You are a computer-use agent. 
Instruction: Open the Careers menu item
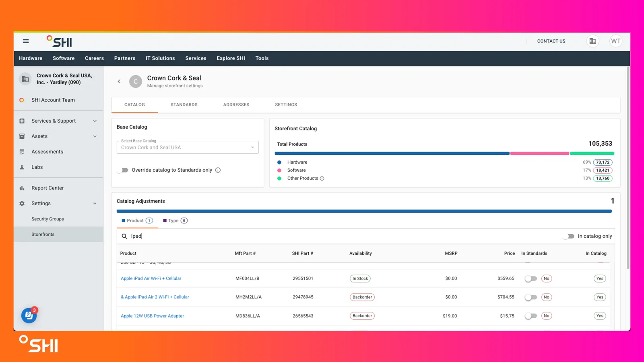pos(94,58)
